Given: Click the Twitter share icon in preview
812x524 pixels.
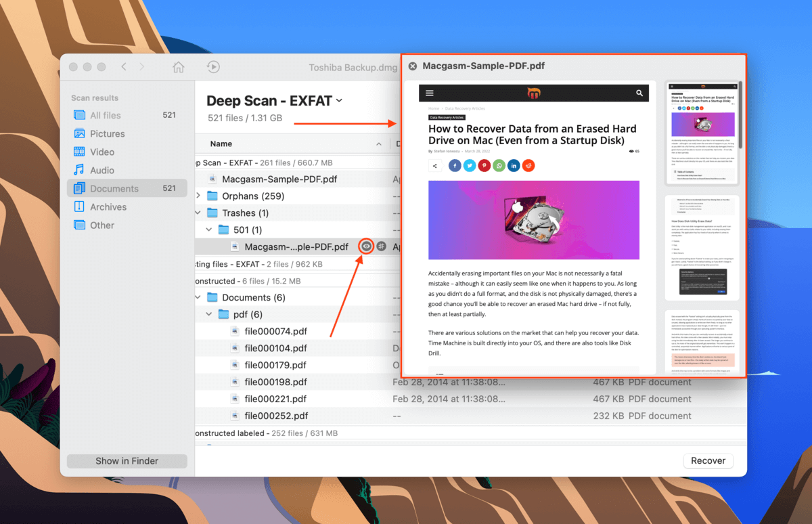Looking at the screenshot, I should pos(470,166).
